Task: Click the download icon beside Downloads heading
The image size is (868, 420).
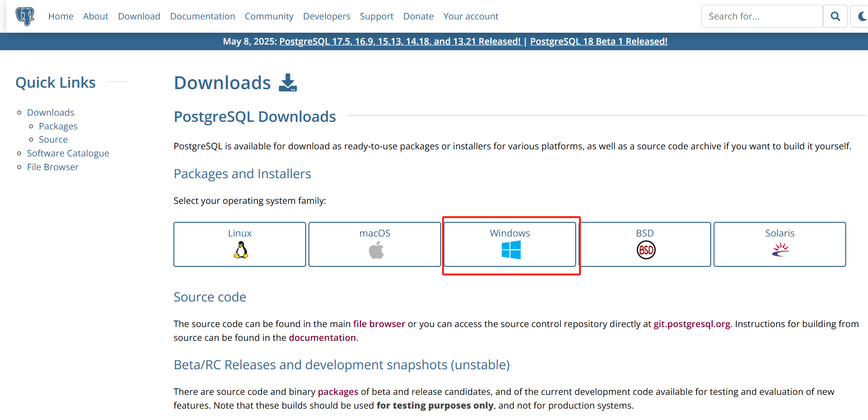Action: [x=288, y=82]
